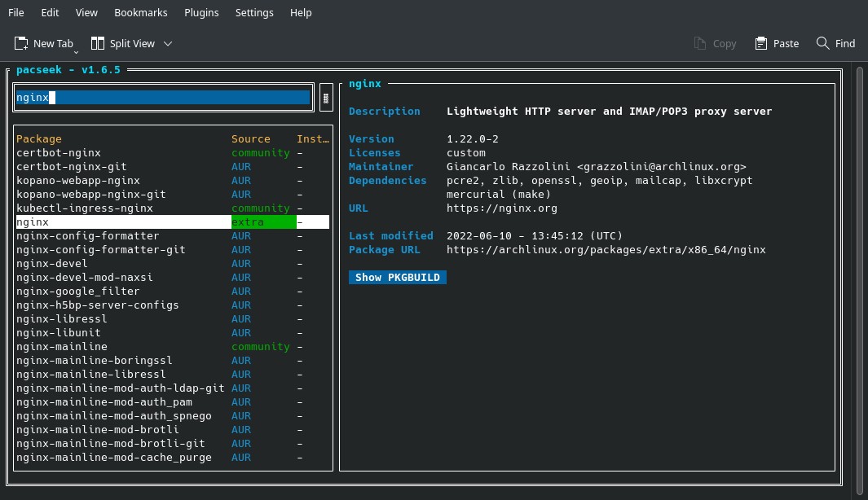
Task: Select the certbot-nginx-git package row
Action: tap(173, 166)
